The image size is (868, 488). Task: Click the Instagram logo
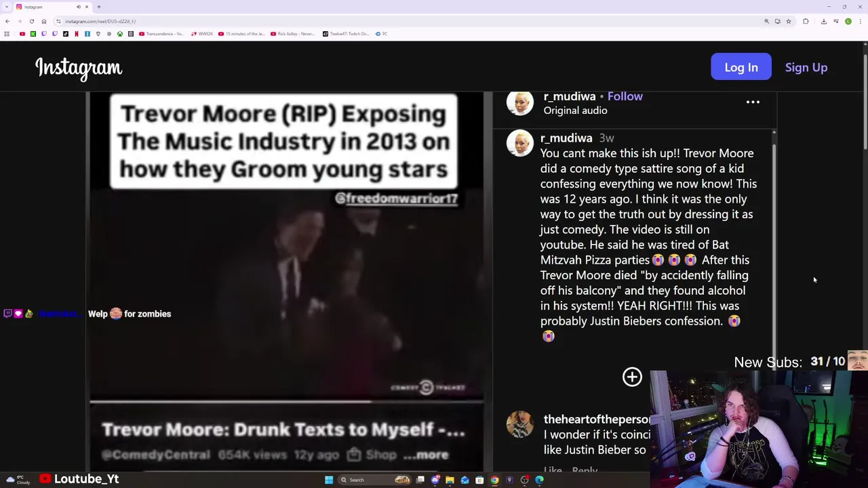point(79,68)
